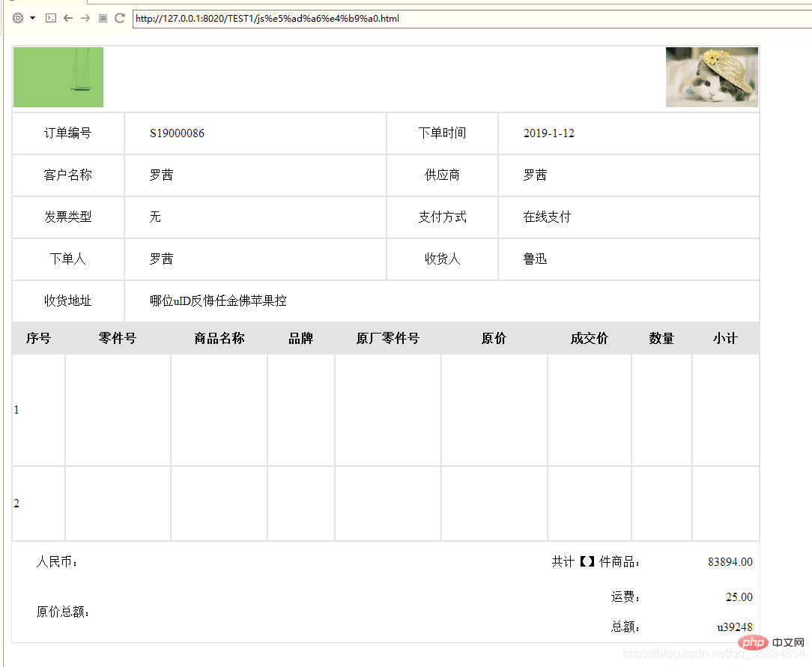Click the 数量 column header
The width and height of the screenshot is (812, 667).
tap(662, 339)
